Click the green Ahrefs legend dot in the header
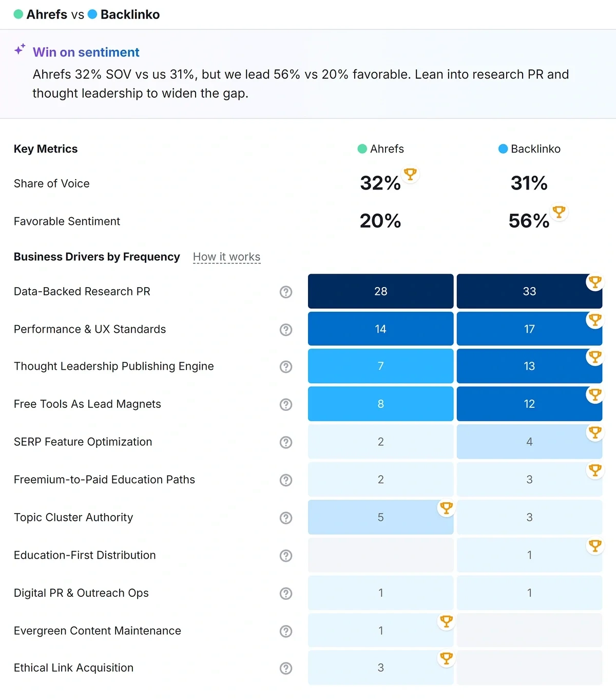616x699 pixels. tap(19, 14)
